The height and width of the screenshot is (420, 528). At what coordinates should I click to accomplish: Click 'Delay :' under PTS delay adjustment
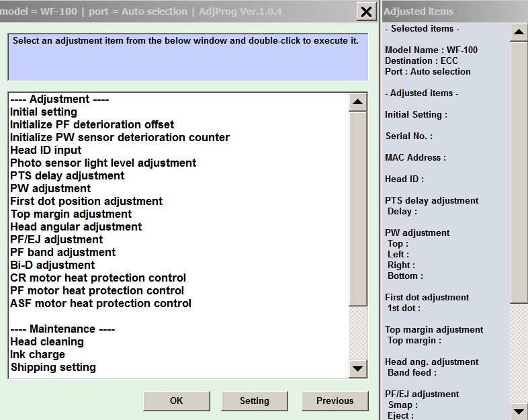click(x=402, y=212)
